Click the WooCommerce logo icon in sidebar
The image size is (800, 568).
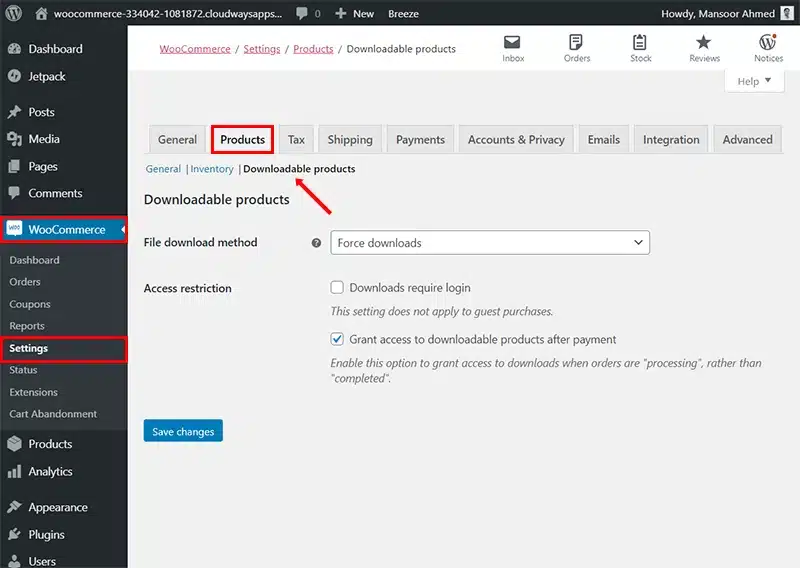(14, 229)
